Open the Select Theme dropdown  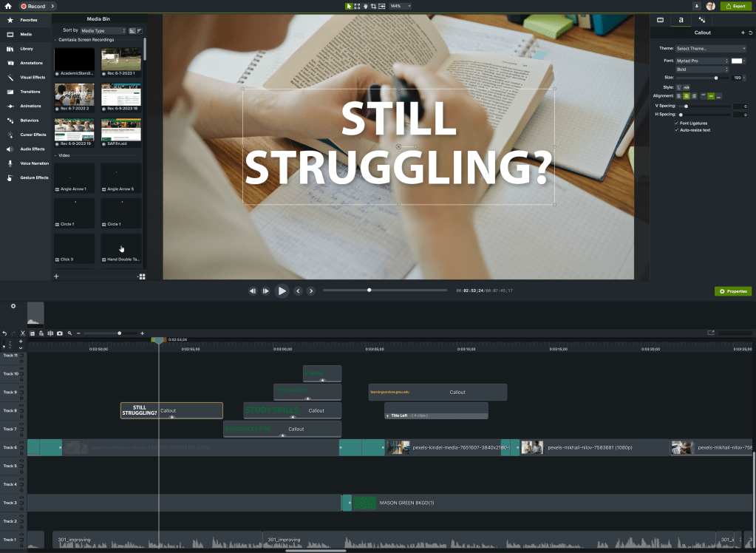708,48
